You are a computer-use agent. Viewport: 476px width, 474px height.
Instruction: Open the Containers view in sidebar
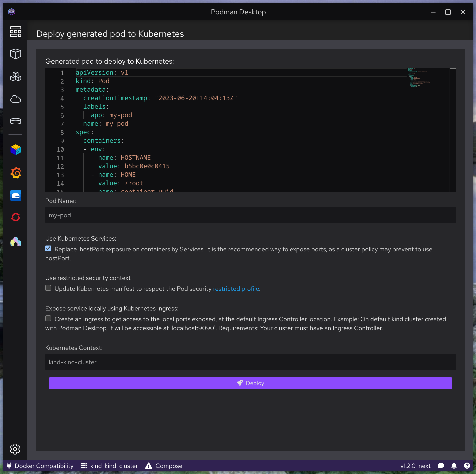tap(15, 54)
